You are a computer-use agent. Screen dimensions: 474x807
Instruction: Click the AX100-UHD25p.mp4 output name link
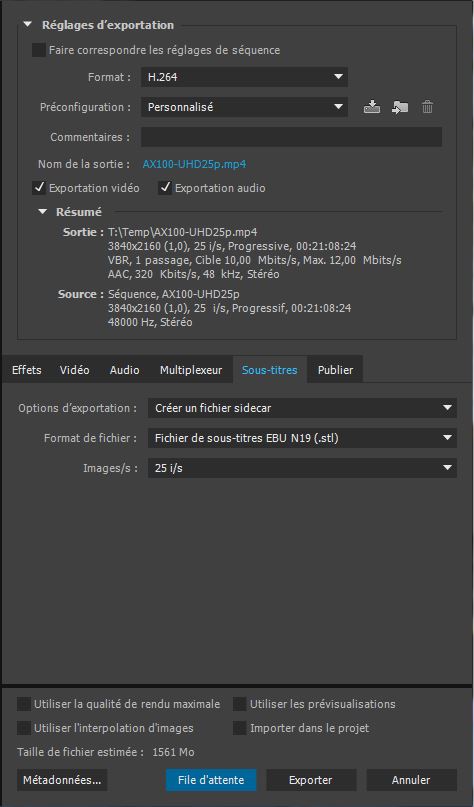coord(194,165)
